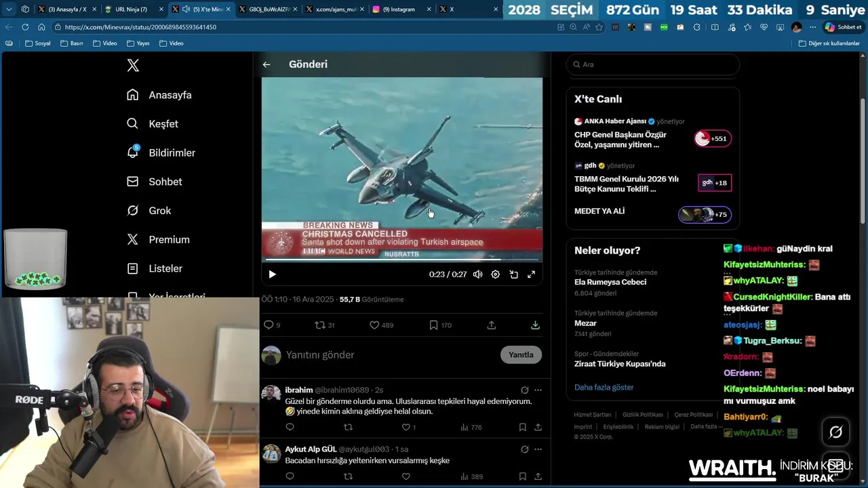This screenshot has width=868, height=488.
Task: Open Bildirimler notifications
Action: pos(161,152)
